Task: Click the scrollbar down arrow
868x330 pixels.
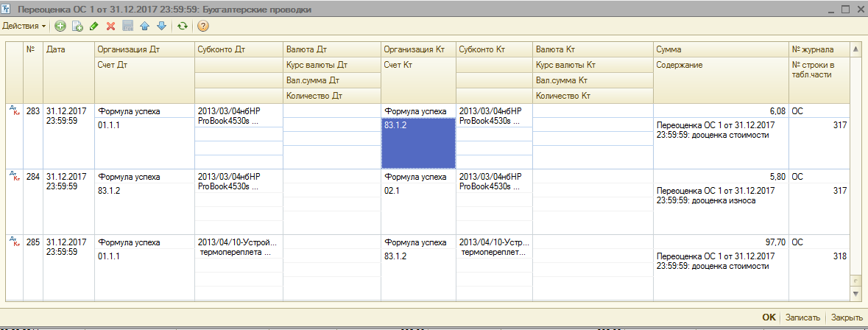Action: point(855,294)
